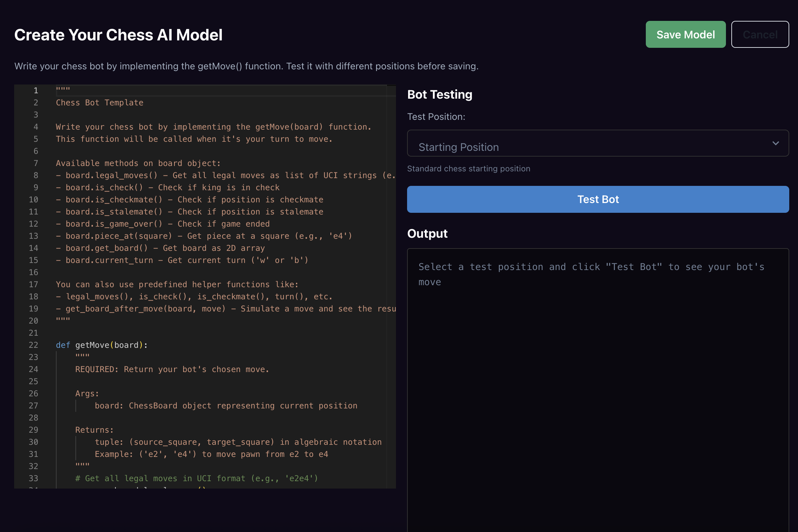Click line number 33 in the gutter
798x532 pixels.
tap(33, 478)
